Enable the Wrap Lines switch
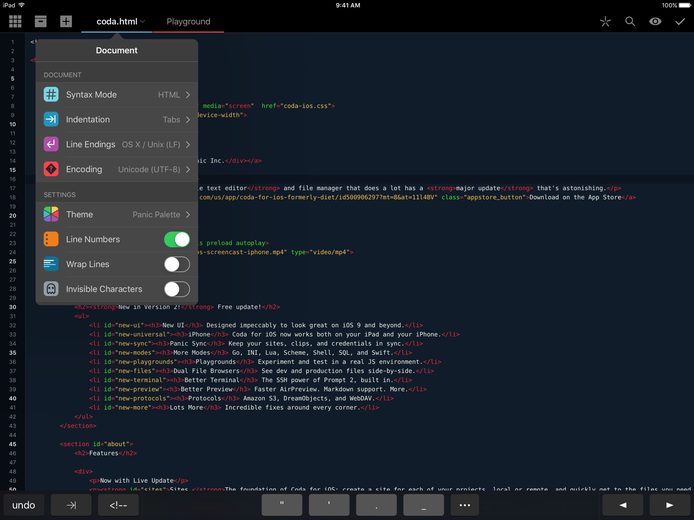This screenshot has height=520, width=694. click(177, 264)
